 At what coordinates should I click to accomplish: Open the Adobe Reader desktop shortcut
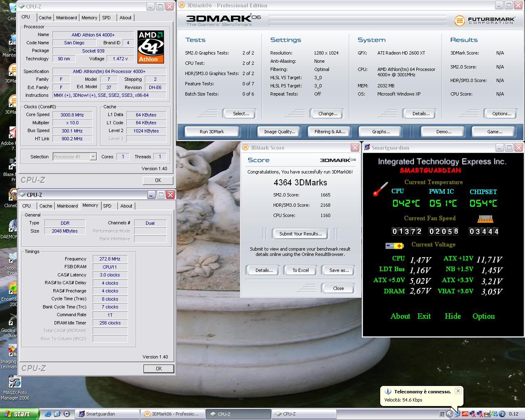pos(13,132)
